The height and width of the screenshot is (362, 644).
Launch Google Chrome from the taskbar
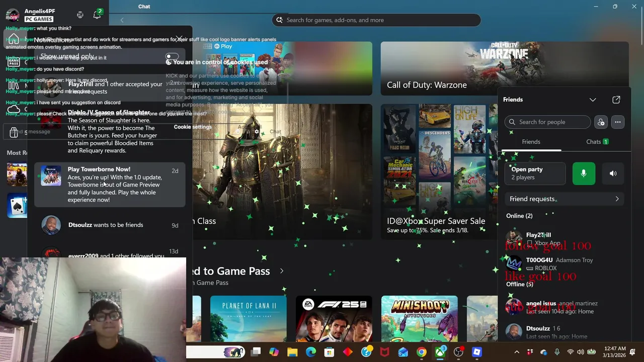tap(422, 352)
